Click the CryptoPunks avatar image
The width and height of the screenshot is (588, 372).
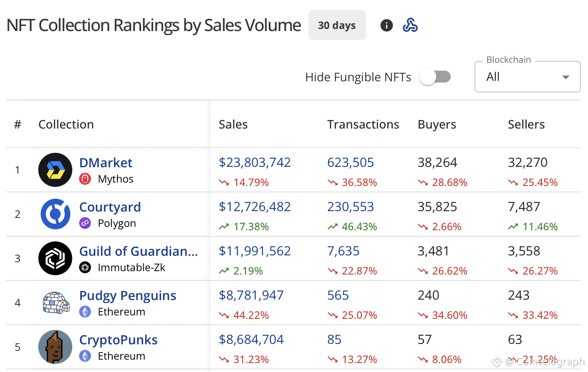[55, 347]
